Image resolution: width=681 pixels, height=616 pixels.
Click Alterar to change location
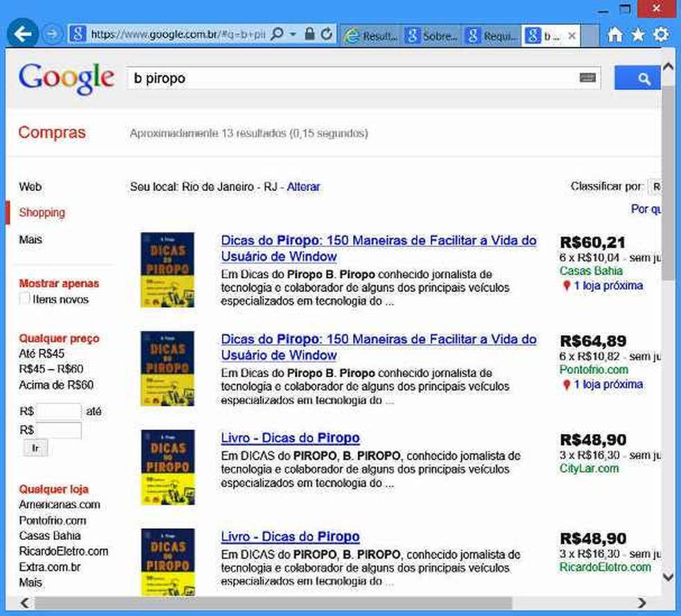pos(303,187)
